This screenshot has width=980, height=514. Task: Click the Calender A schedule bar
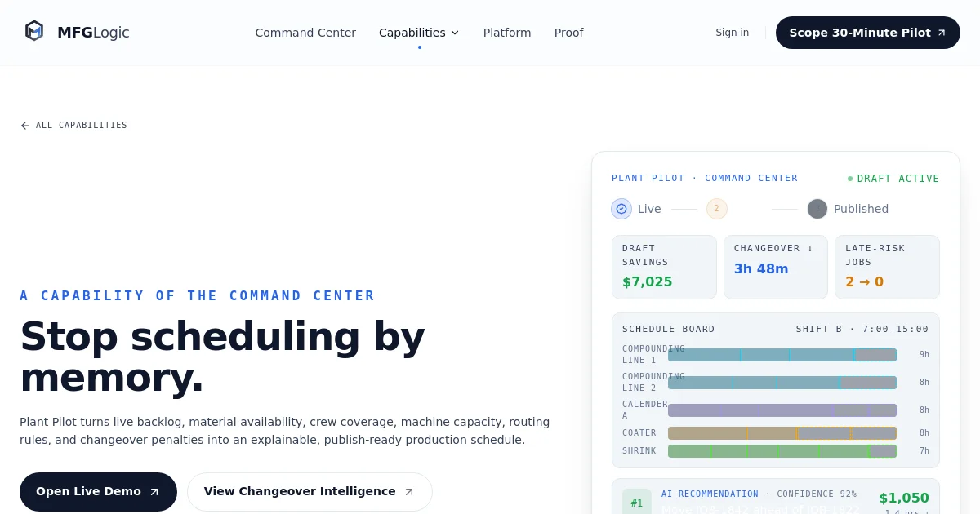click(782, 410)
